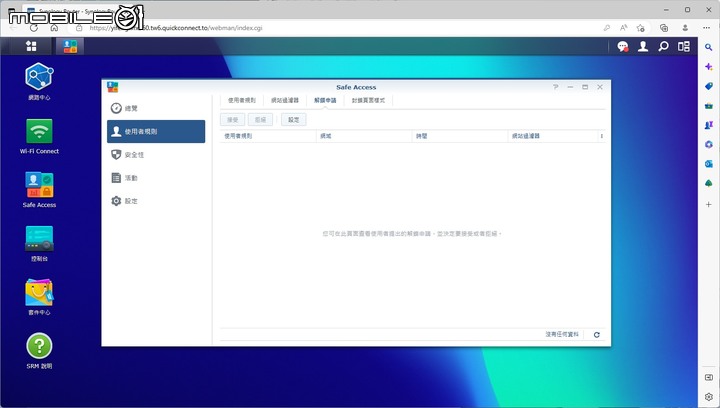Click the SRM desktop search magnifier
Screen dimensions: 720x408
(x=663, y=46)
